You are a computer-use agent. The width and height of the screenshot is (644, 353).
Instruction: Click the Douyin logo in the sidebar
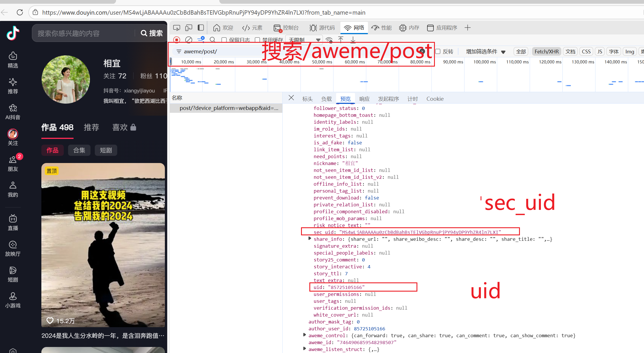(x=13, y=33)
